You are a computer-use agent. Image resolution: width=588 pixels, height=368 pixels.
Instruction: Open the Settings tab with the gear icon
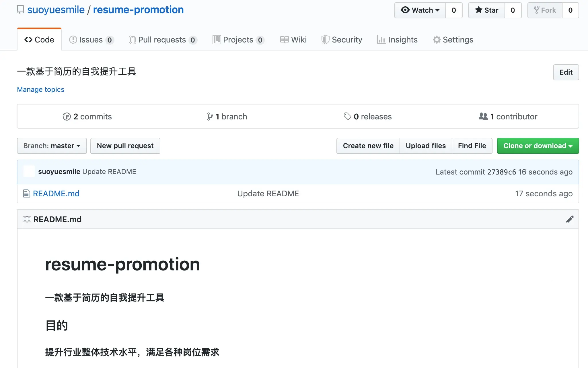click(x=453, y=40)
